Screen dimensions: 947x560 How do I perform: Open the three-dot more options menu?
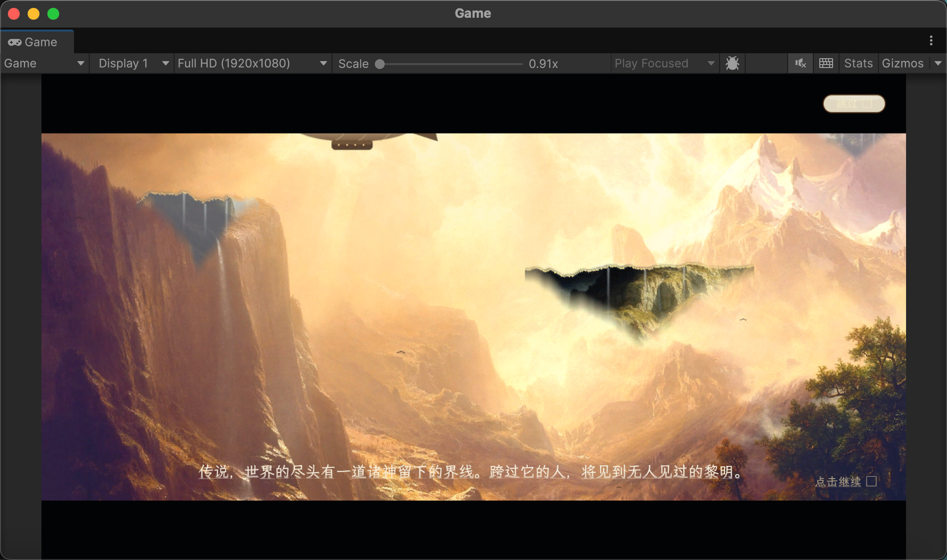click(x=931, y=41)
